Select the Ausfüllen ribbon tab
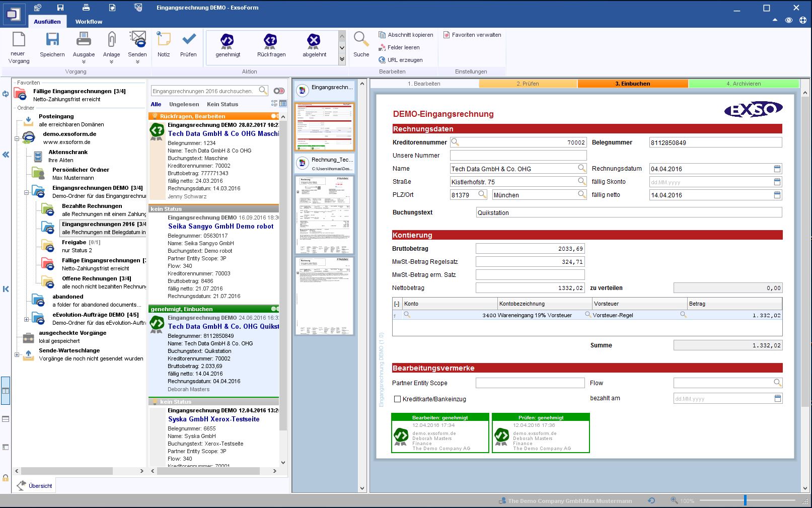Image resolution: width=812 pixels, height=508 pixels. pyautogui.click(x=47, y=22)
